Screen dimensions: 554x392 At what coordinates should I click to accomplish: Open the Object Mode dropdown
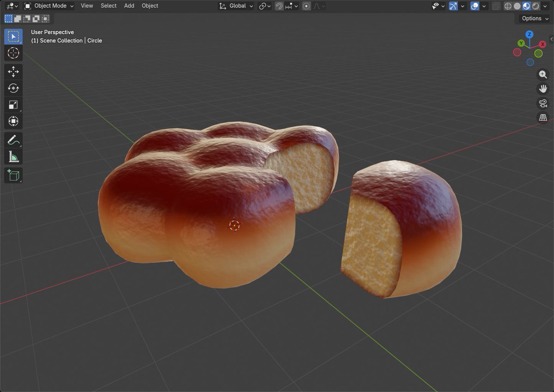tap(49, 6)
